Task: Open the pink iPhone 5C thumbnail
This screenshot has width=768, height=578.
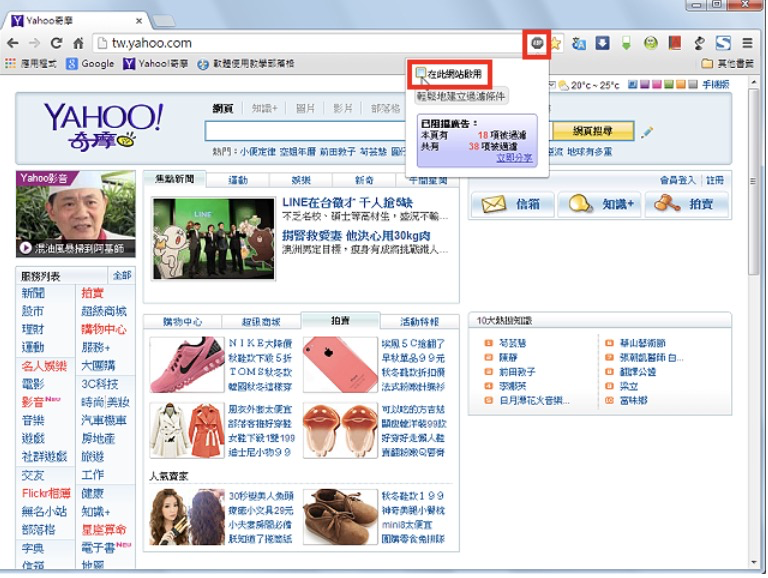Action: [x=340, y=364]
